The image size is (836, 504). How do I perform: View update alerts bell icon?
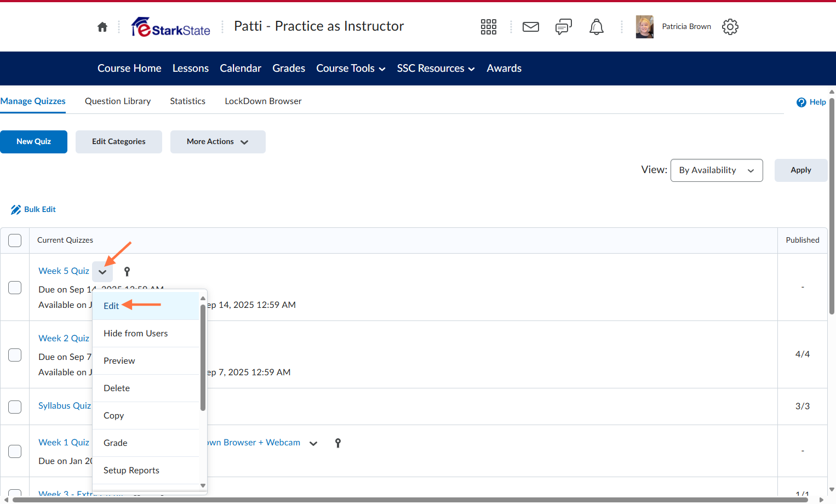597,27
